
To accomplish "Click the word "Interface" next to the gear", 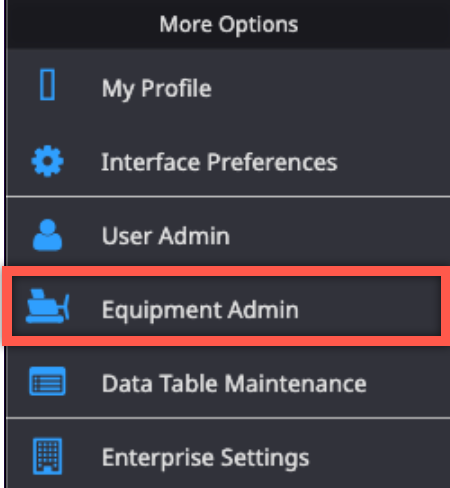I will point(151,162).
